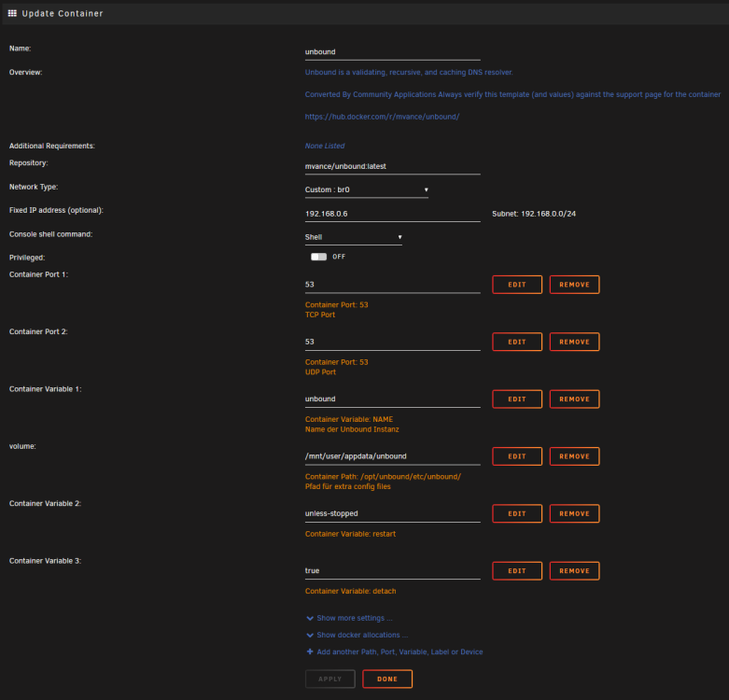Expand Show docker allocations
The image size is (729, 700).
tap(362, 635)
